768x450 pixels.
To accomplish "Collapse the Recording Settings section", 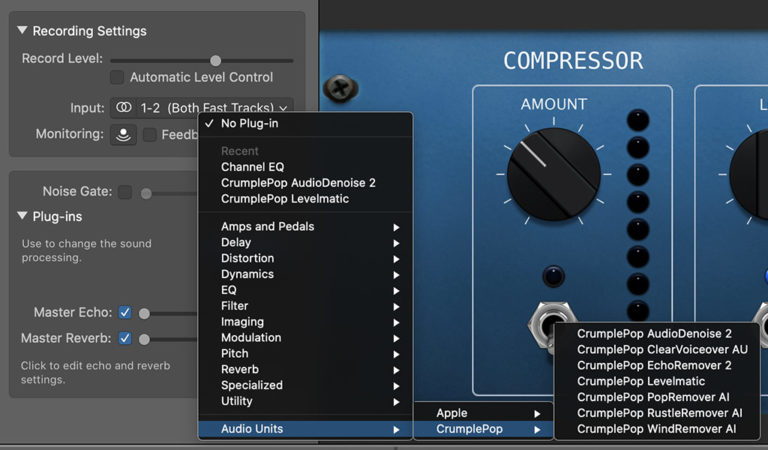I will [22, 30].
